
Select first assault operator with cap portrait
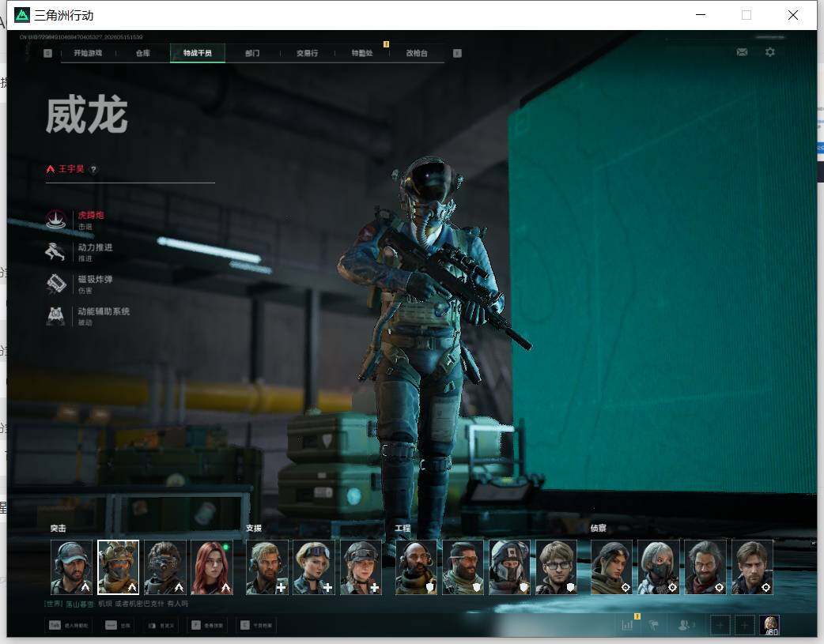tap(71, 567)
